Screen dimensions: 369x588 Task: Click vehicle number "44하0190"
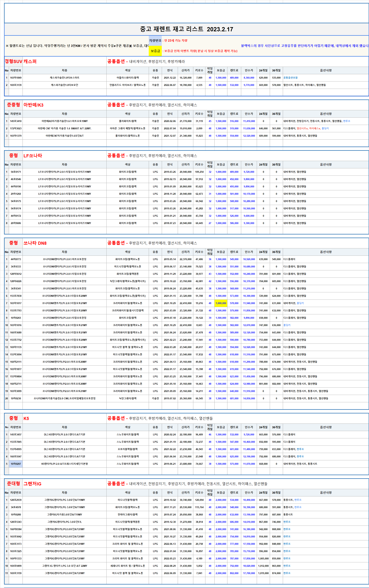16,186
